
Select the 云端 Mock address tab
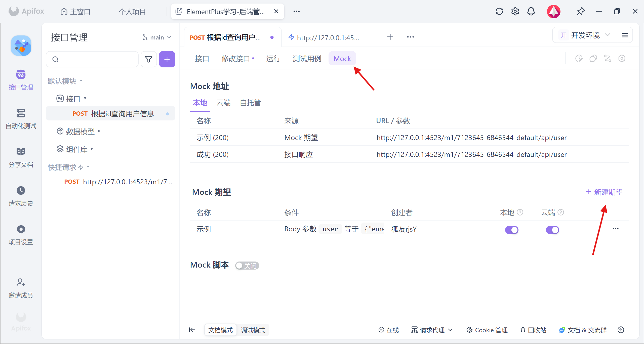click(223, 103)
